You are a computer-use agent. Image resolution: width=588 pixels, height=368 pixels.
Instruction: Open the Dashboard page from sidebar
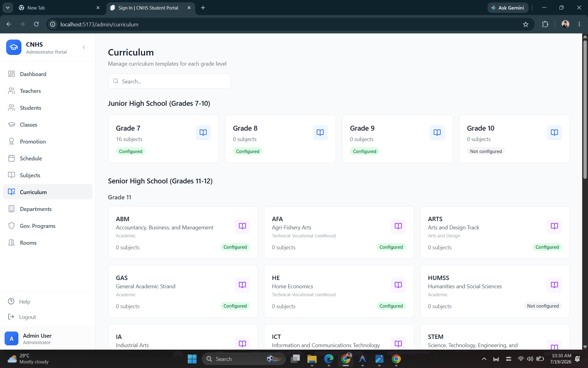point(48,74)
